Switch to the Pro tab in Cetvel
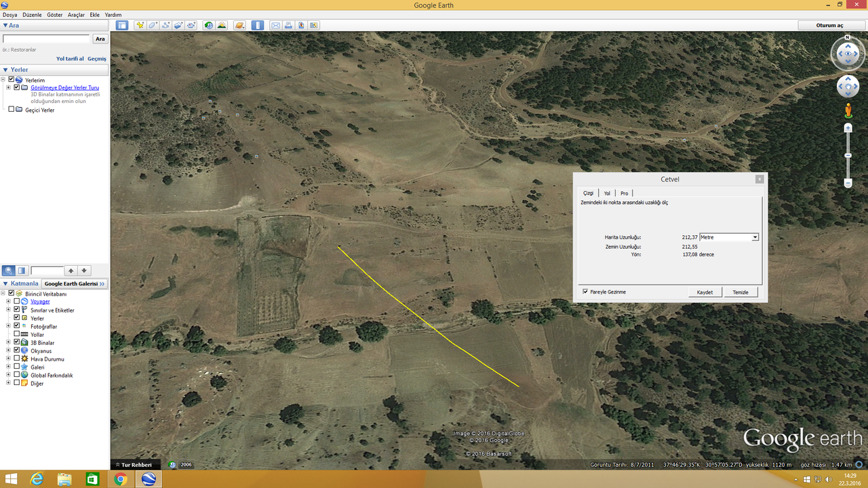Viewport: 868px width, 488px height. pos(624,193)
